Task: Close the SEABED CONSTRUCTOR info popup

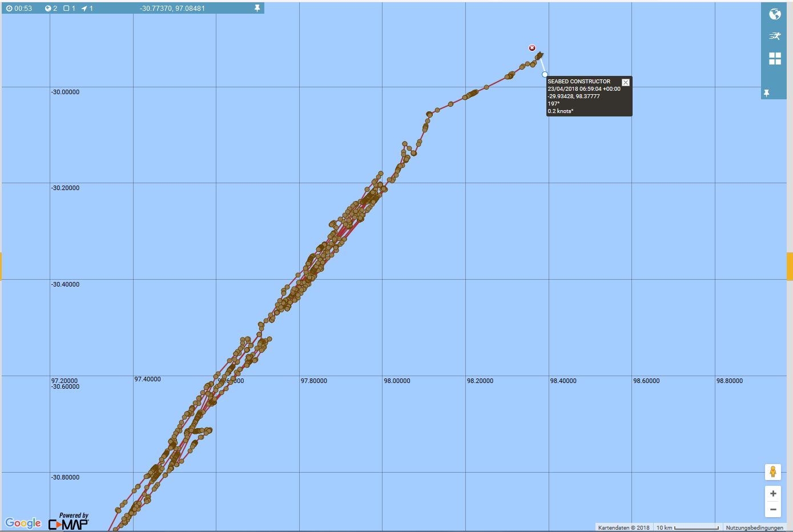Action: coord(626,83)
